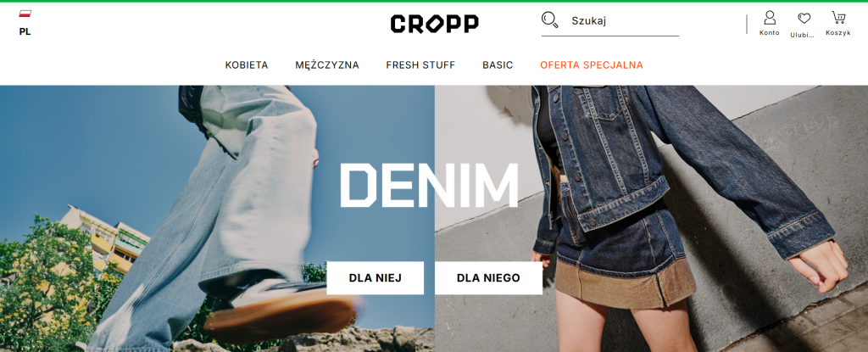
Task: Select the BASIC menu item
Action: pos(498,64)
